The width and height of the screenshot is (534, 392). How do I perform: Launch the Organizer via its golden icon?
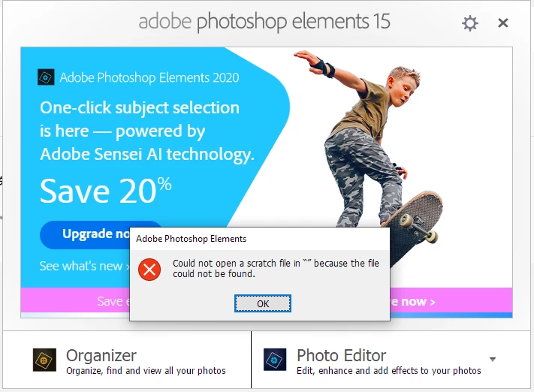(44, 360)
